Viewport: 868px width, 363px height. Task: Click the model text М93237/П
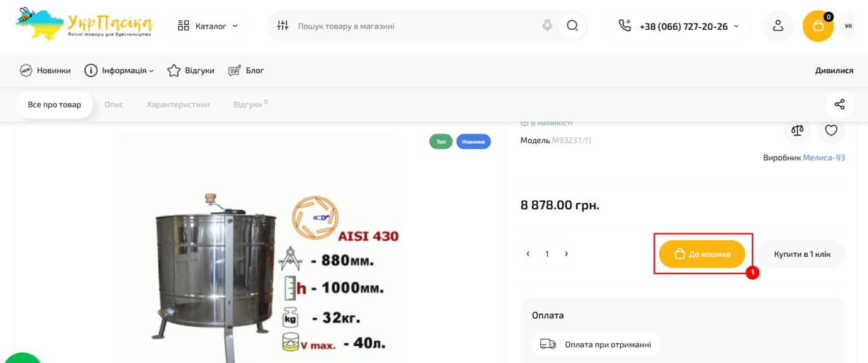(571, 140)
